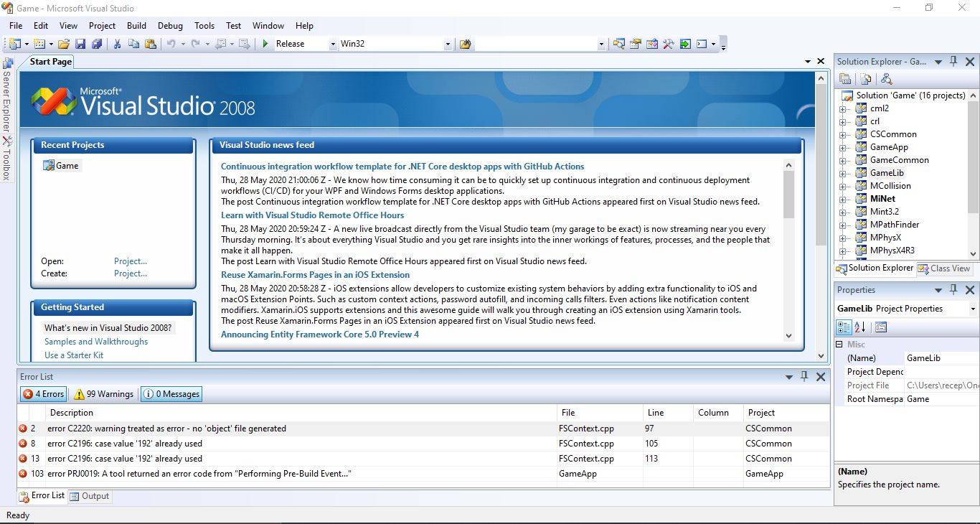Sort Properties alphabetically
The image size is (980, 524).
click(x=860, y=327)
